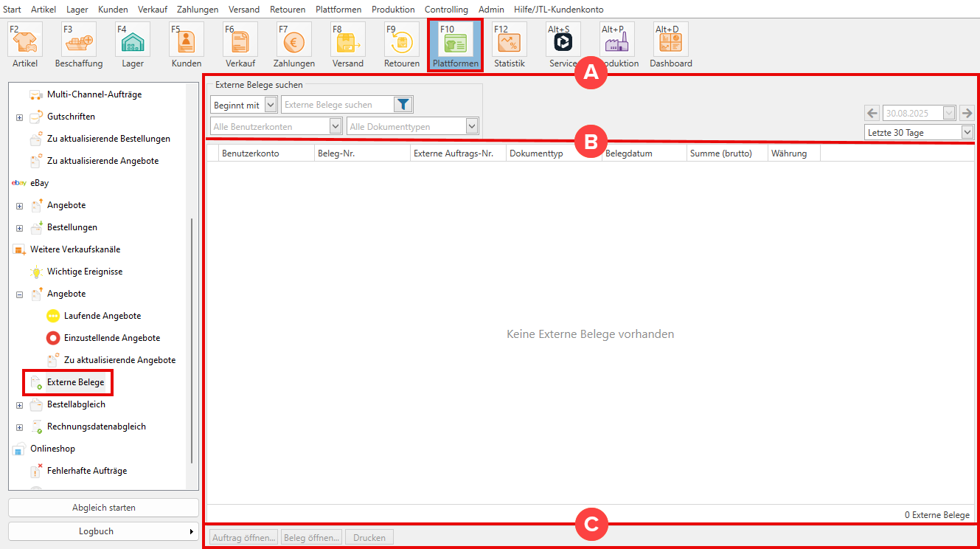Click the Lager warehouse icon
The height and width of the screenshot is (549, 980).
(x=133, y=44)
